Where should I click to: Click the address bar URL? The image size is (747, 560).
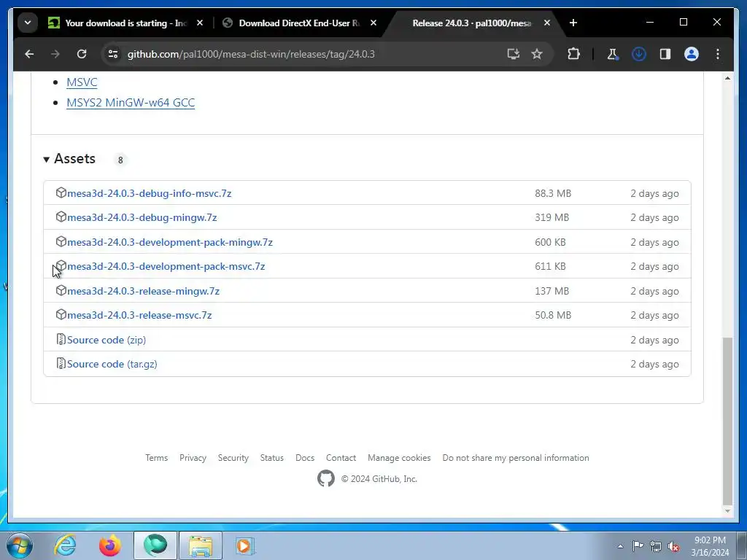point(251,54)
